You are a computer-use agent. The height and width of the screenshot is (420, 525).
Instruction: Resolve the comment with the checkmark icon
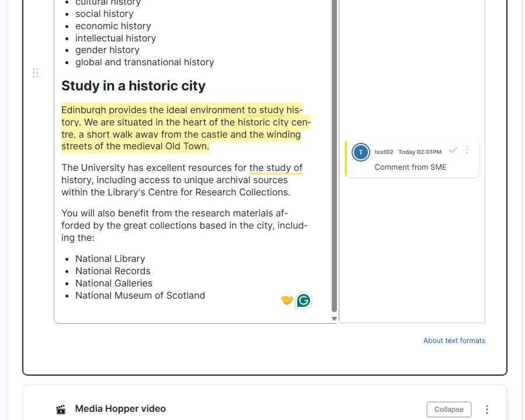(453, 150)
